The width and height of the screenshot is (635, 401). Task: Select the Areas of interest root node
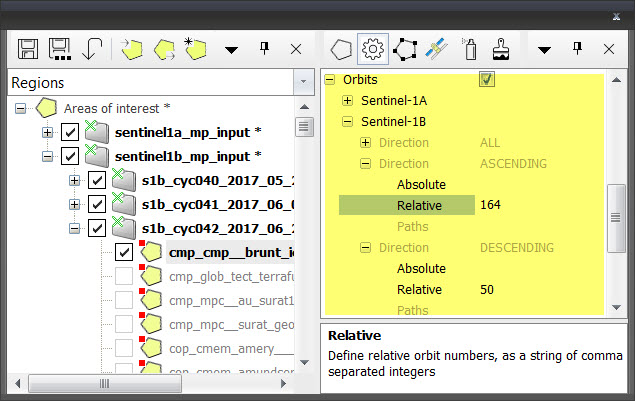[x=110, y=107]
